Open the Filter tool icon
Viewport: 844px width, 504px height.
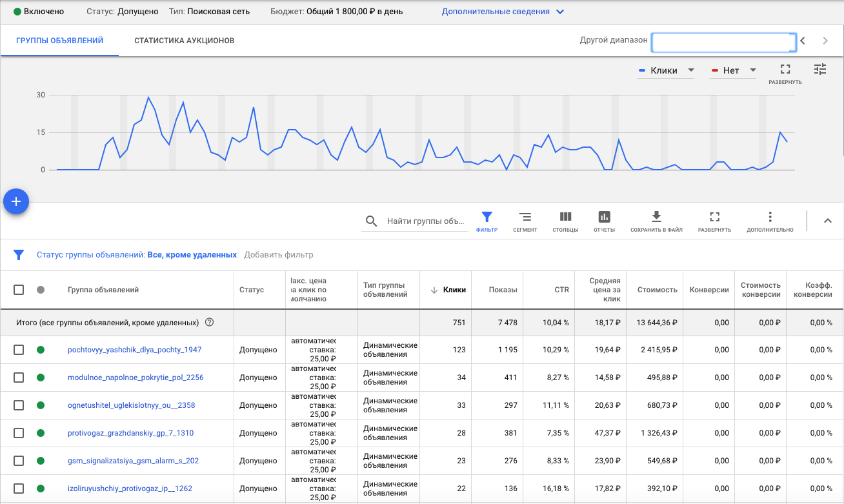(487, 217)
